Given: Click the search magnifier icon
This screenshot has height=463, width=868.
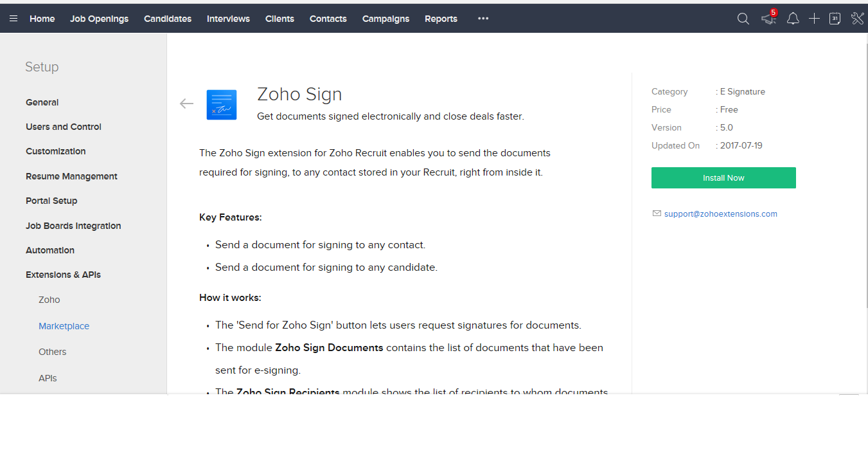Looking at the screenshot, I should tap(743, 19).
